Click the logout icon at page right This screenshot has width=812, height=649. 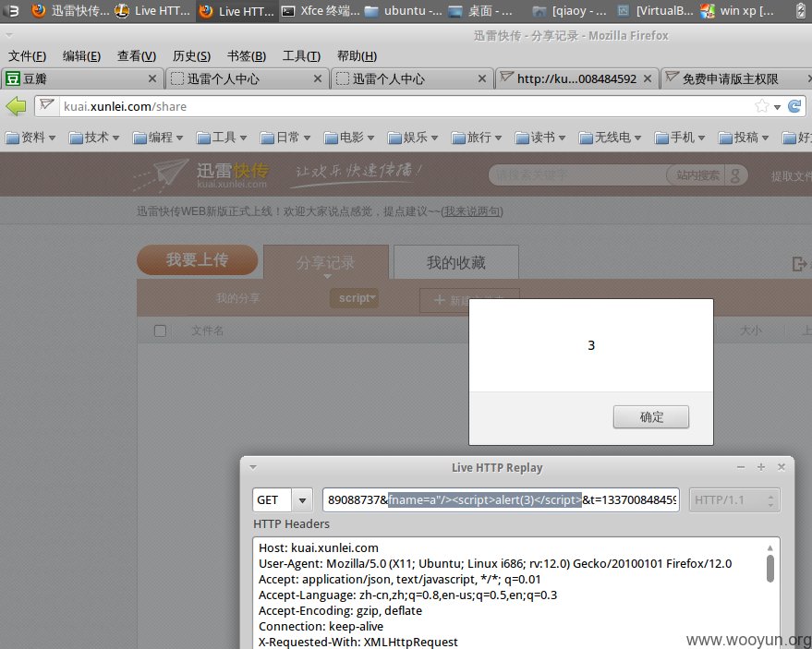coord(800,264)
